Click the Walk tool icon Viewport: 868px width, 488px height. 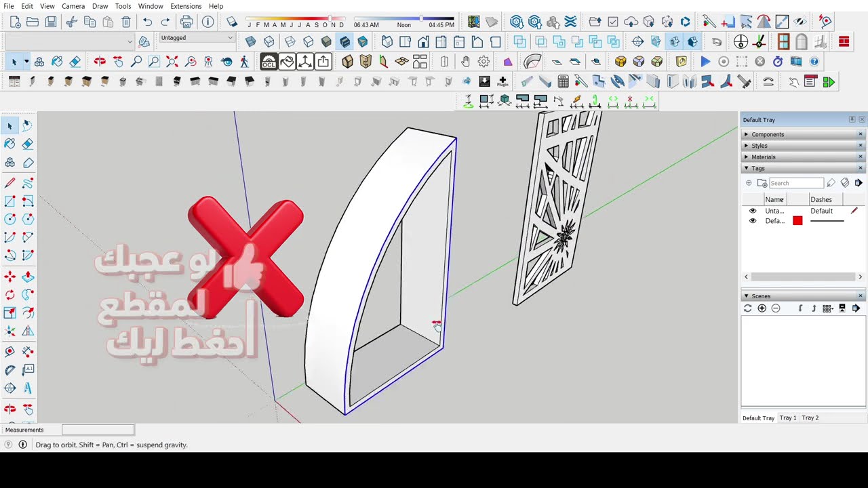(x=245, y=62)
